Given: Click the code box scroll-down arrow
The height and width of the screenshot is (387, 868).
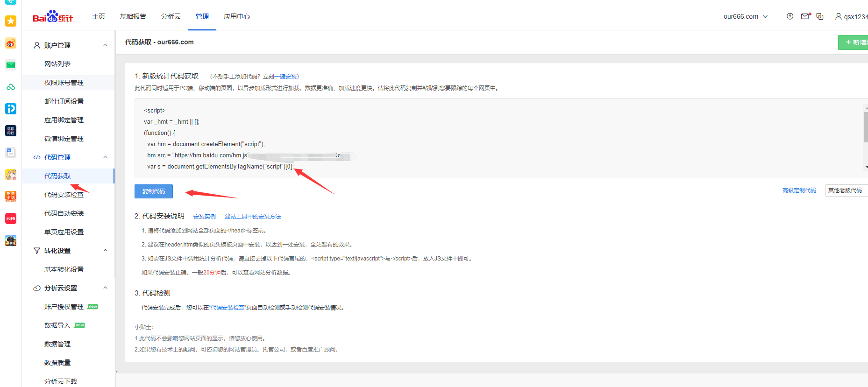Looking at the screenshot, I should (x=866, y=167).
